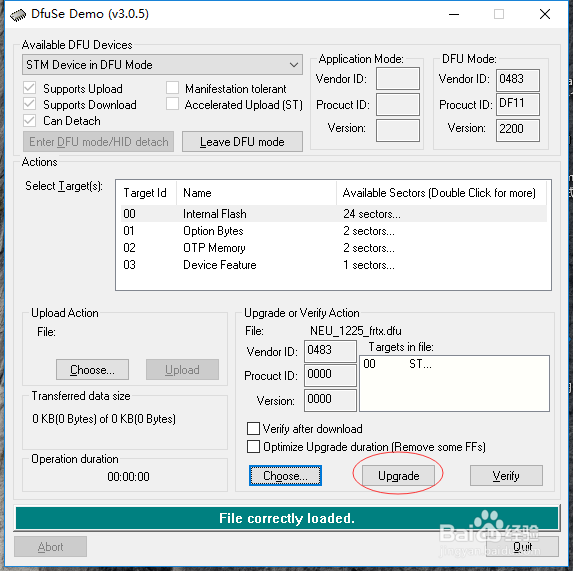Click the Quit button
This screenshot has height=571, width=573.
(x=522, y=547)
